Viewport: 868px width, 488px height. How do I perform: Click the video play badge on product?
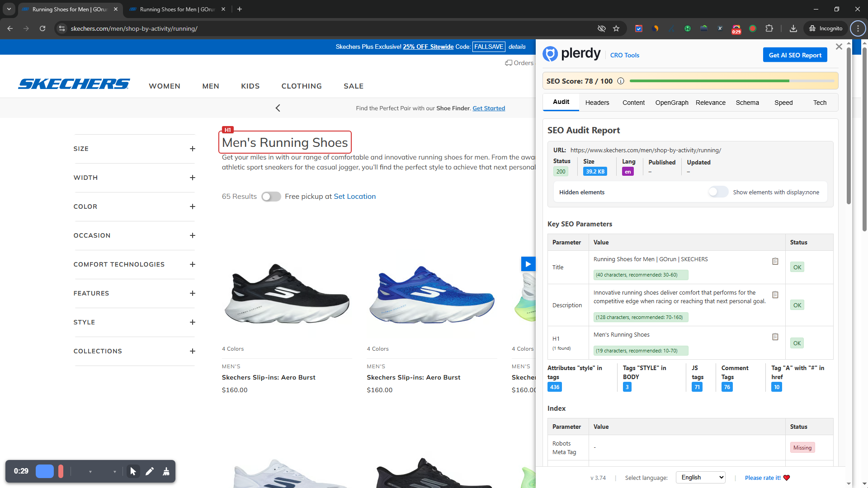coord(528,264)
